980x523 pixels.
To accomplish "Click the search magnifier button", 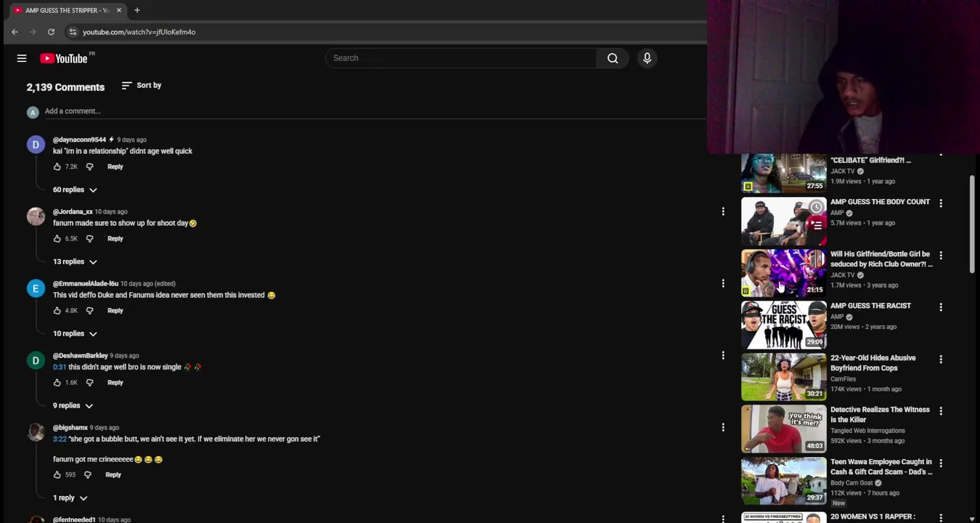I will click(x=613, y=58).
